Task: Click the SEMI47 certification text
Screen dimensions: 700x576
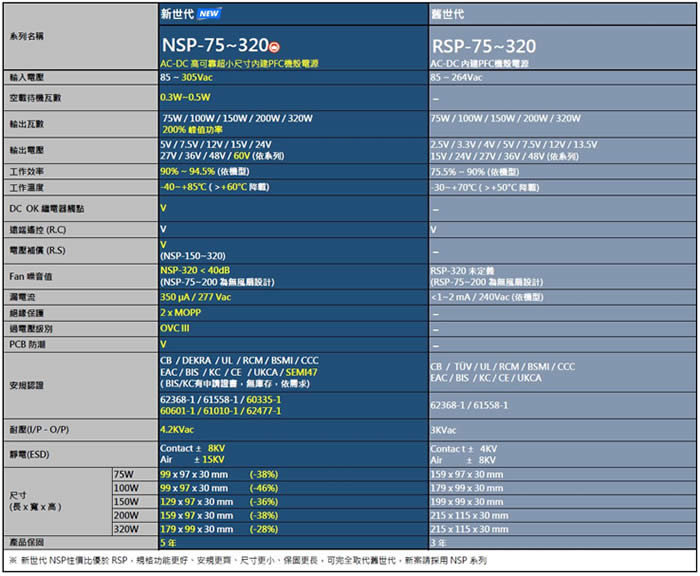Action: (x=301, y=371)
